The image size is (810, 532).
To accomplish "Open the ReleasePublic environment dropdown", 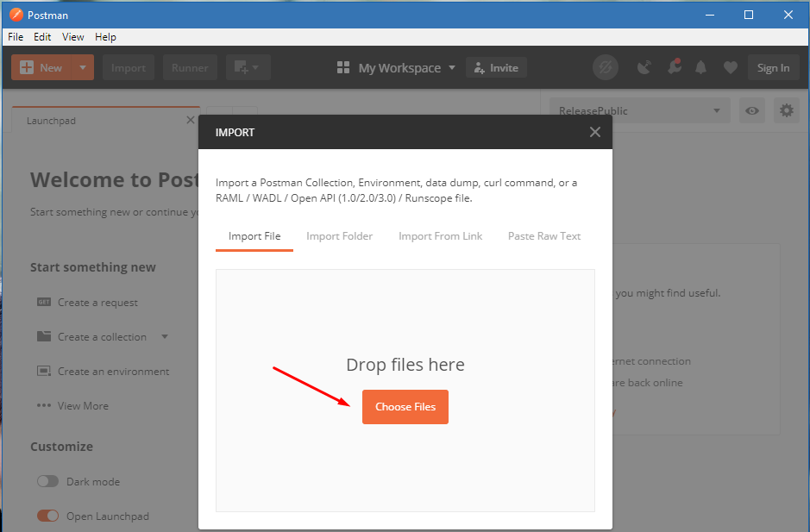I will click(639, 110).
